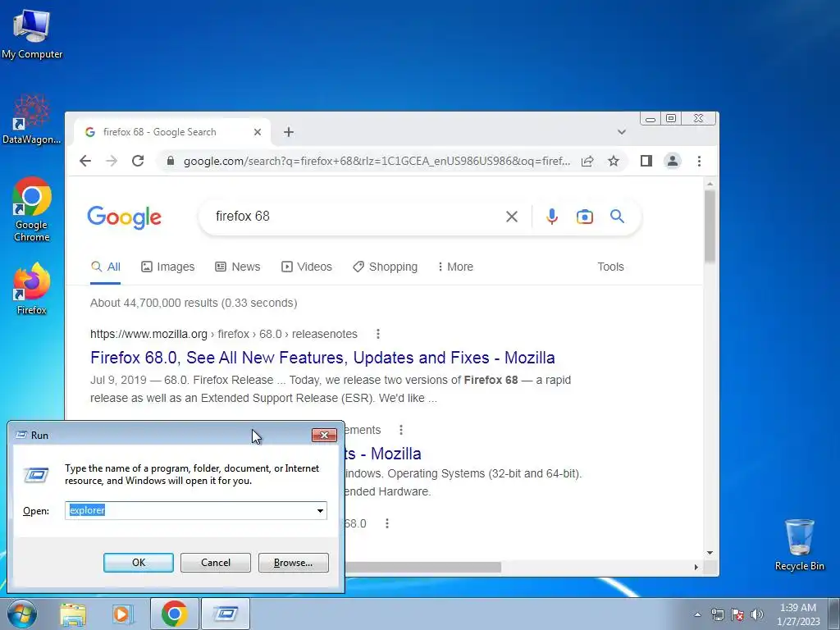Click the Chrome vertical scrollbar thumb

click(x=710, y=226)
